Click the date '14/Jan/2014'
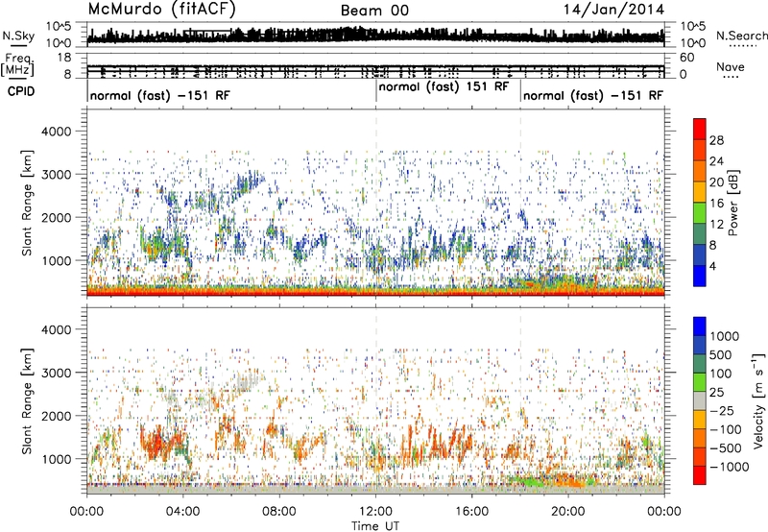 (x=613, y=10)
